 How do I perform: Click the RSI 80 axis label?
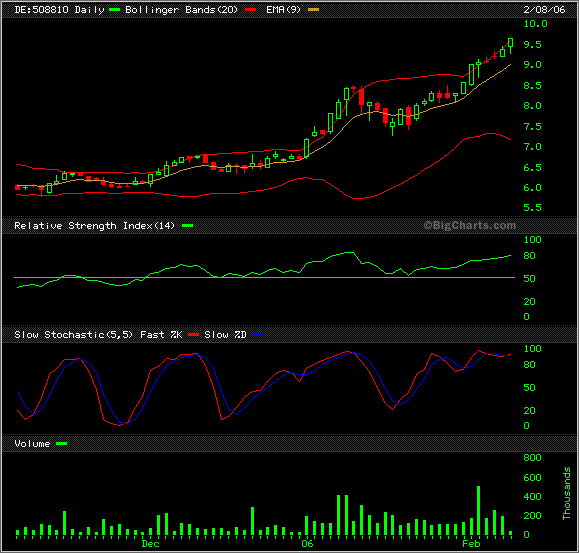(x=530, y=255)
